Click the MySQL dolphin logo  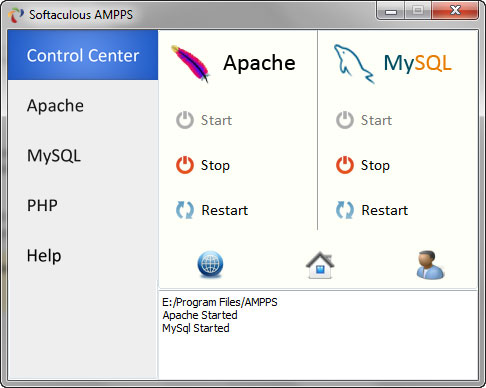(354, 63)
